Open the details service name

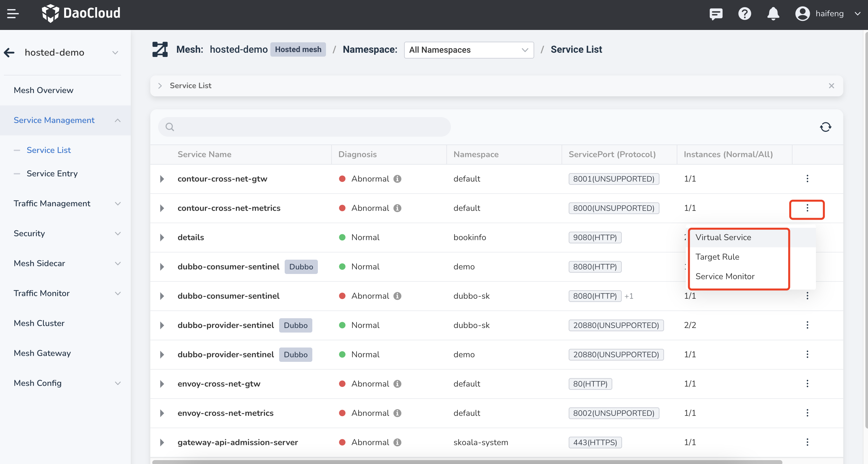coord(191,238)
